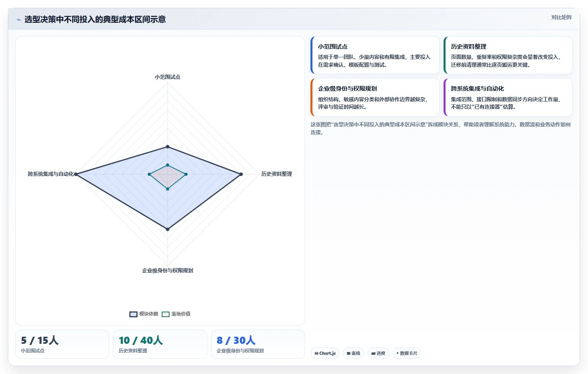
Task: Click the dark data point on 企业级身份与权限规划 axis
Action: (168, 229)
